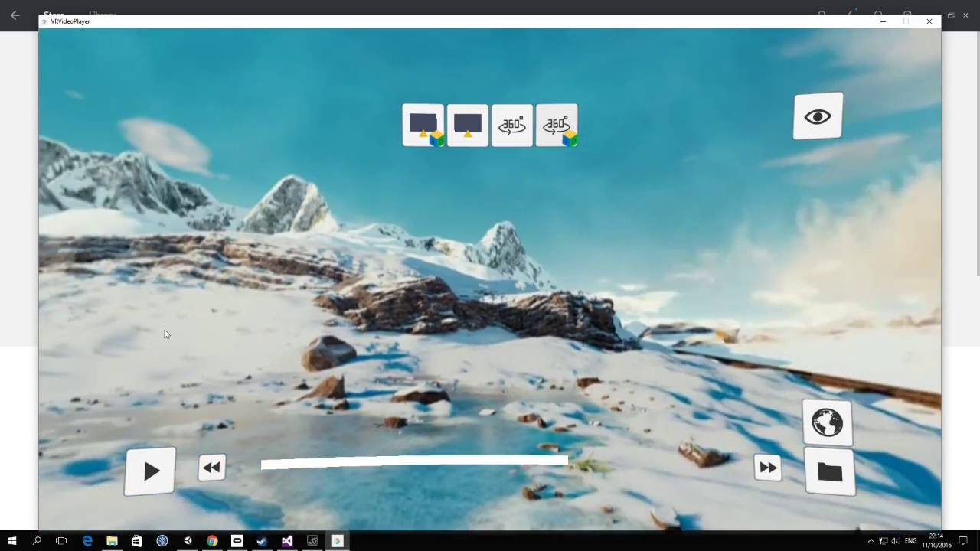Open Steam from the taskbar
The height and width of the screenshot is (551, 980).
[x=262, y=541]
